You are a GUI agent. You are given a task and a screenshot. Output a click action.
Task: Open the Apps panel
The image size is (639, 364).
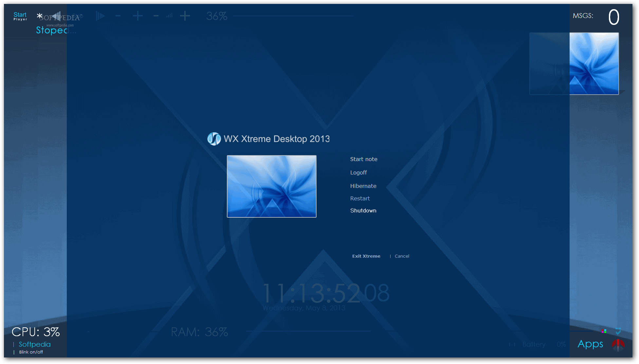coord(590,344)
